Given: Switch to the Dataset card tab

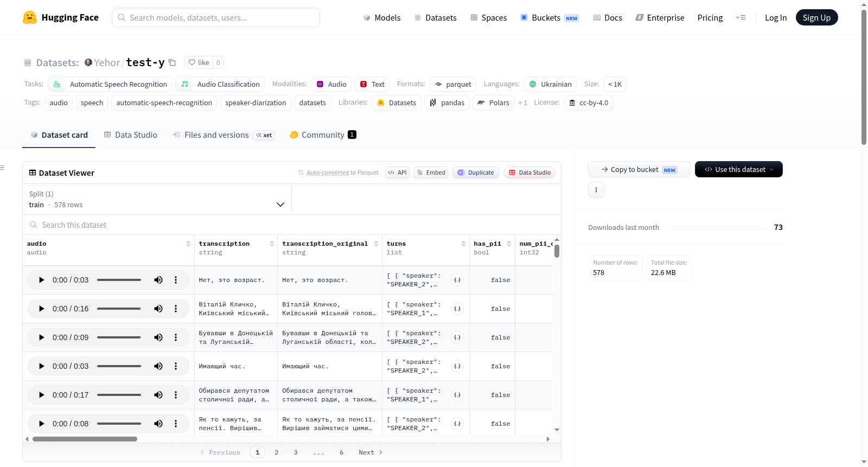Looking at the screenshot, I should (x=59, y=135).
